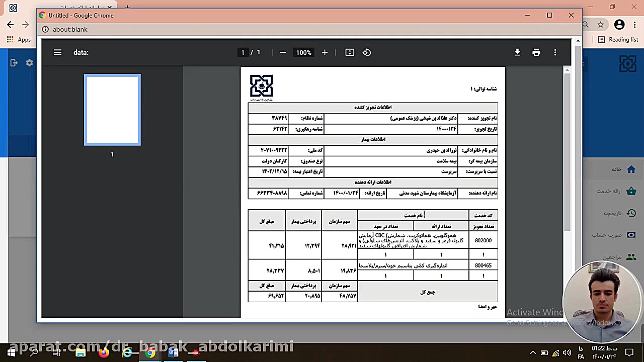
Task: Click the PDF zoom out minus button
Action: click(x=283, y=52)
